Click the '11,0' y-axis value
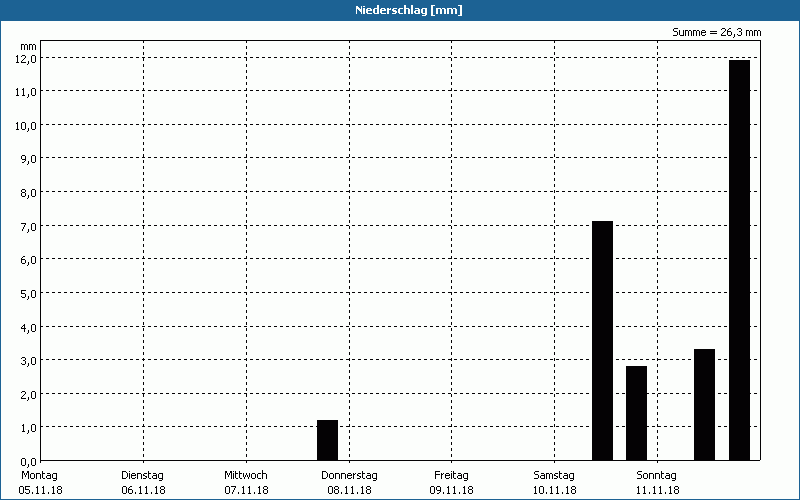This screenshot has width=800, height=500. pyautogui.click(x=26, y=92)
